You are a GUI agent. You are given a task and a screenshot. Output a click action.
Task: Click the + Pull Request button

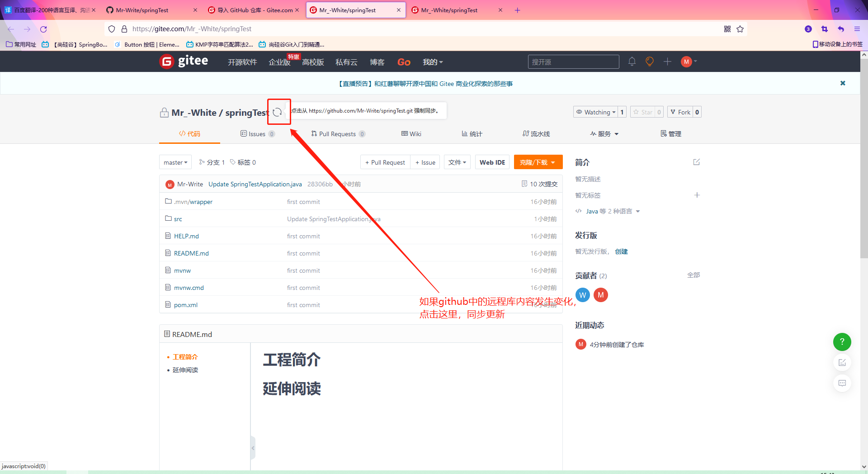[385, 162]
